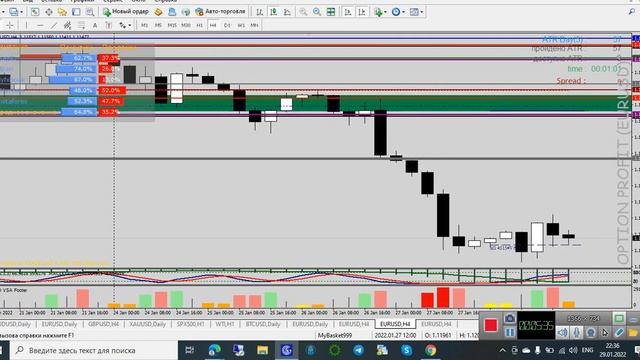Open the profiles icon
640x360 pixels.
[13, 12]
